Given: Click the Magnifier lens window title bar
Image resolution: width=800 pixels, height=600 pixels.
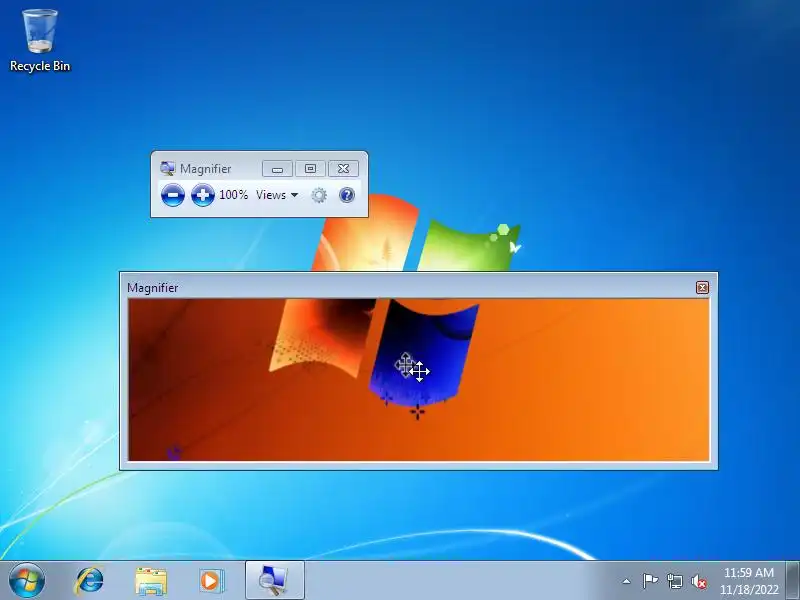Looking at the screenshot, I should point(411,287).
